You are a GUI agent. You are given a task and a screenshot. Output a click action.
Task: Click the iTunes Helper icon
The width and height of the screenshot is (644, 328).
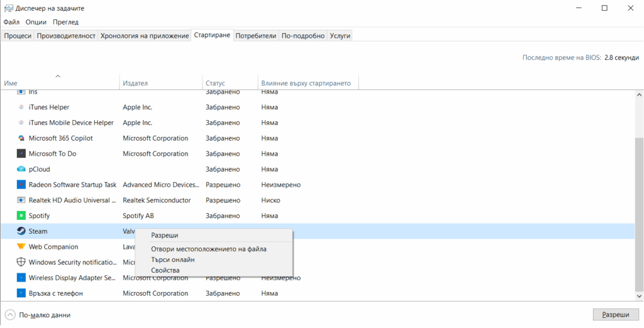click(x=21, y=107)
